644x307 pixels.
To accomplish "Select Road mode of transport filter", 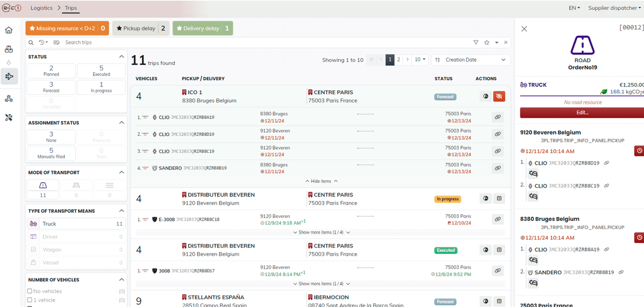I will 43,189.
